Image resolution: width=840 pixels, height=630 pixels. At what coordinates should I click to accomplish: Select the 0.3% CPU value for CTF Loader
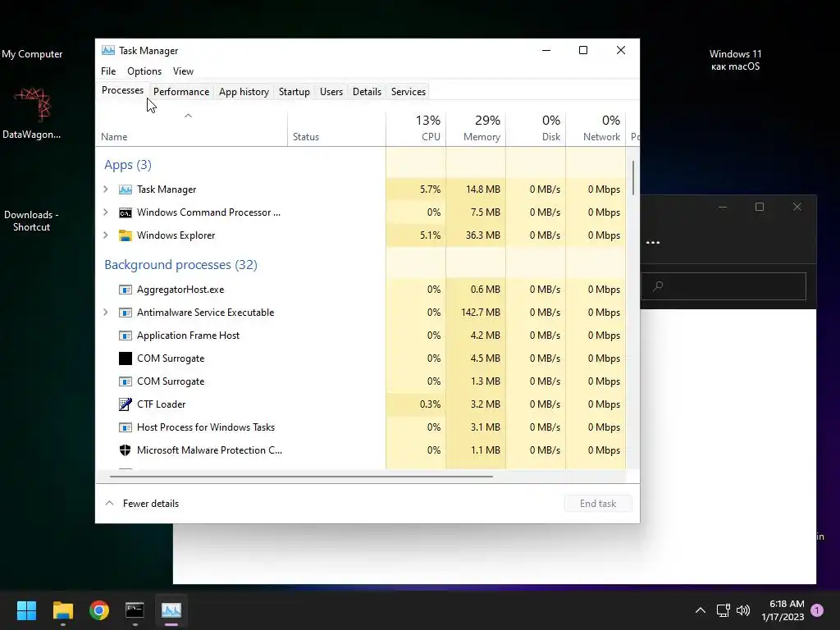(x=430, y=404)
